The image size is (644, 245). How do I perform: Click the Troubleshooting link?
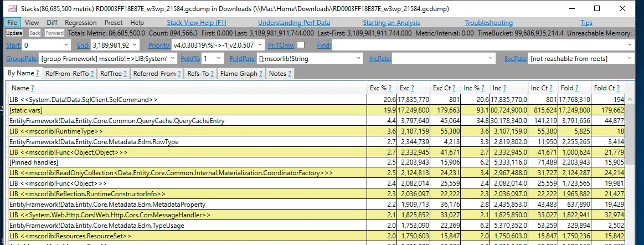[489, 23]
